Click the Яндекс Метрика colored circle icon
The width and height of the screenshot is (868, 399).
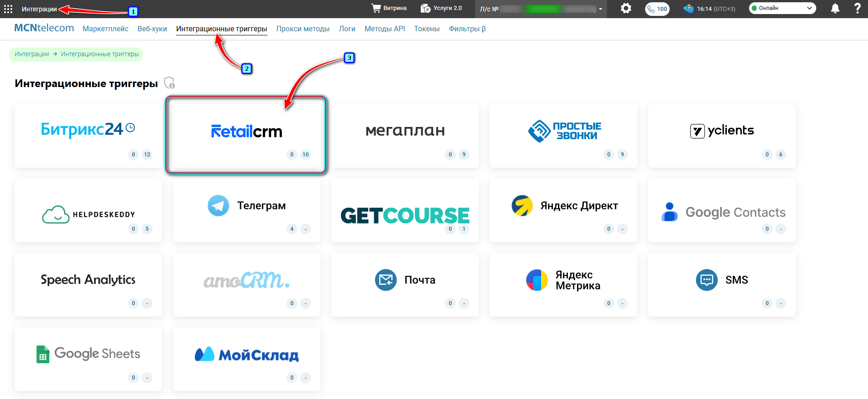(537, 280)
